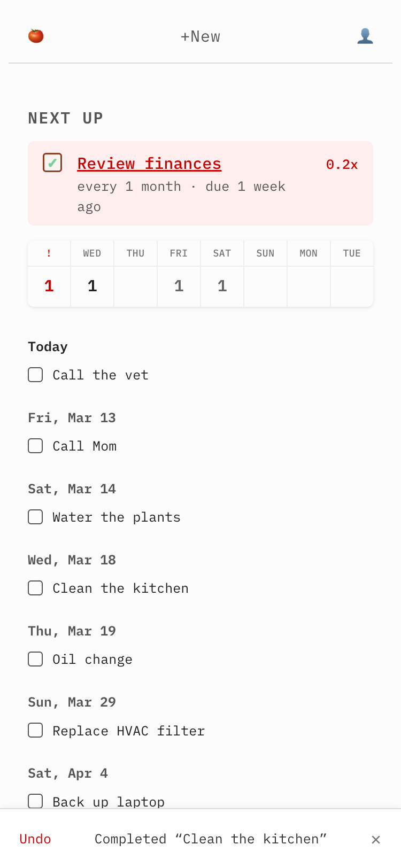Click +New to add a task
Image resolution: width=401 pixels, height=868 pixels.
(200, 36)
